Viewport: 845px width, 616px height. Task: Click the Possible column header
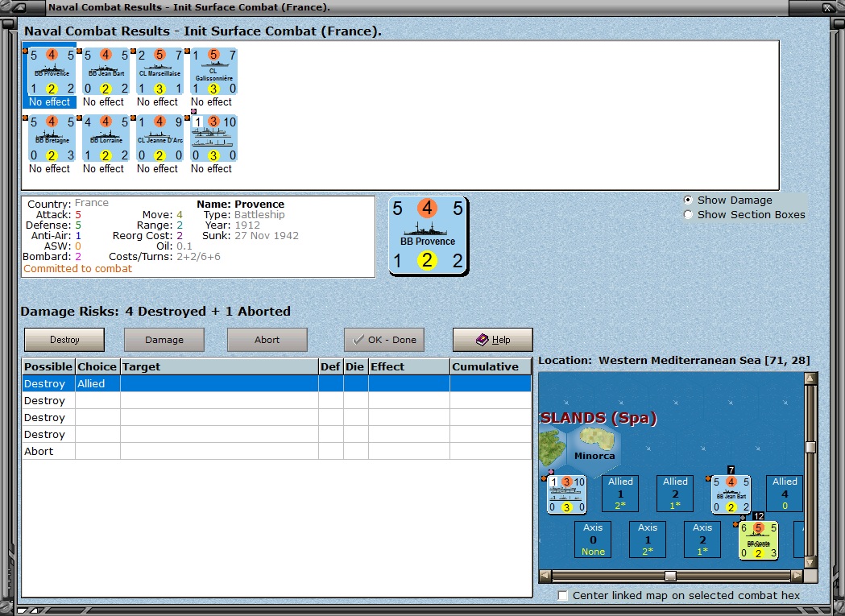coord(48,366)
